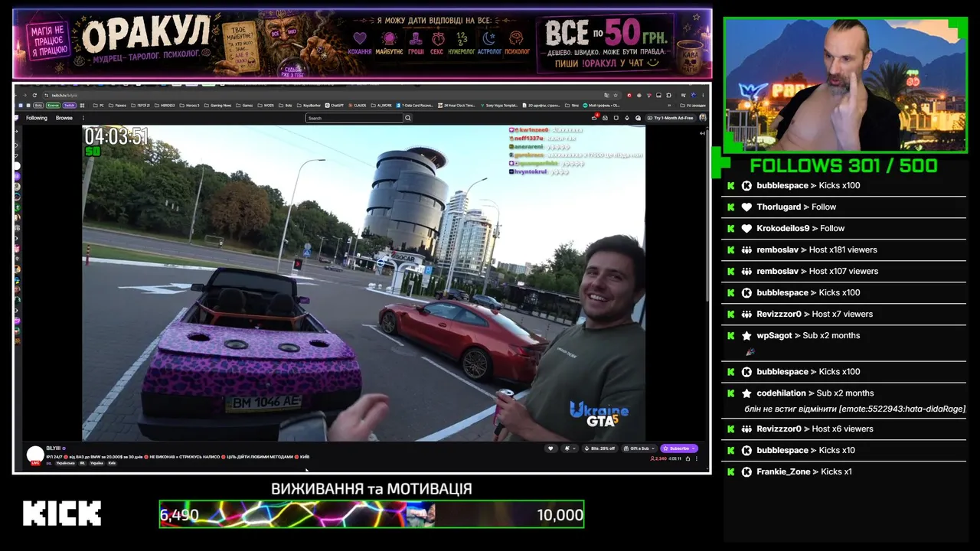Open the Heroes 3 bookmarks folder
This screenshot has height=551, width=980.
(x=191, y=105)
